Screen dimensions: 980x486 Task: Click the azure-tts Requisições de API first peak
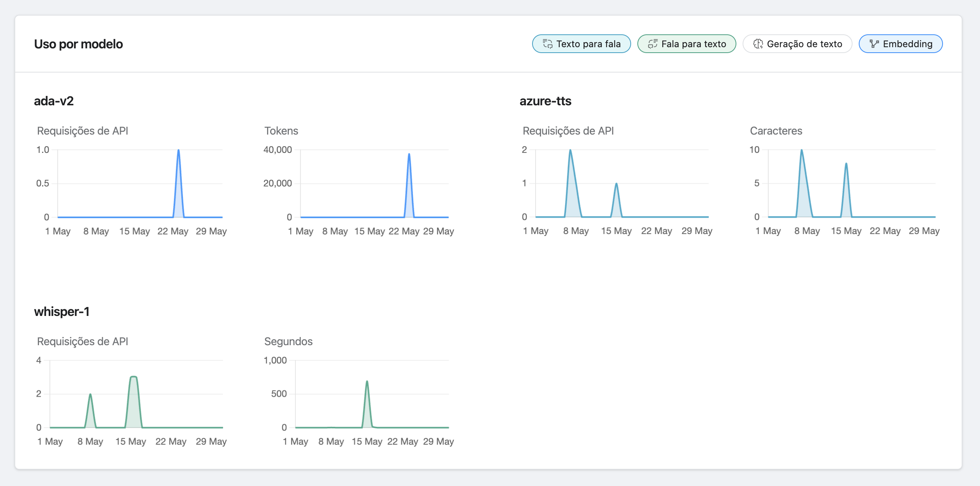coord(570,150)
